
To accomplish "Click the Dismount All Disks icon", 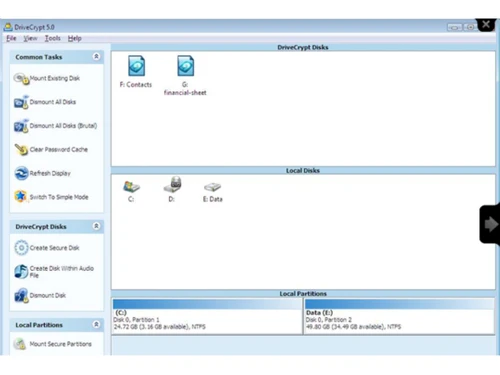I will pos(22,102).
